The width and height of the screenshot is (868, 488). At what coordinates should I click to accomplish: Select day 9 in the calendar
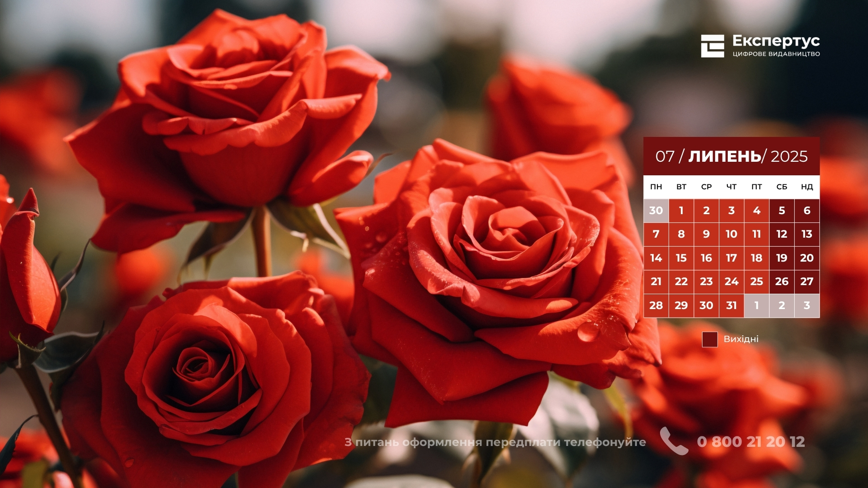pos(706,234)
